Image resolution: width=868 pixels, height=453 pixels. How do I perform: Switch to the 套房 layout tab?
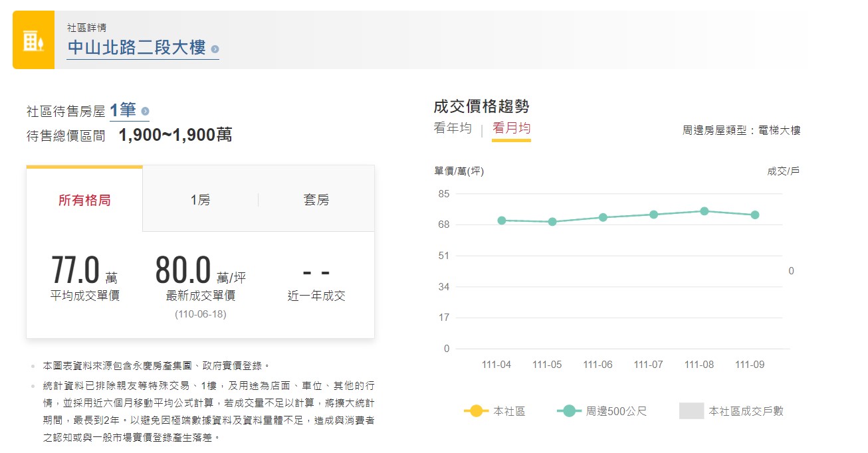point(316,200)
